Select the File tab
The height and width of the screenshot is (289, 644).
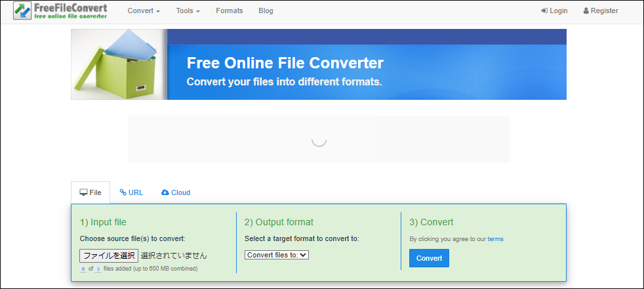pyautogui.click(x=91, y=192)
